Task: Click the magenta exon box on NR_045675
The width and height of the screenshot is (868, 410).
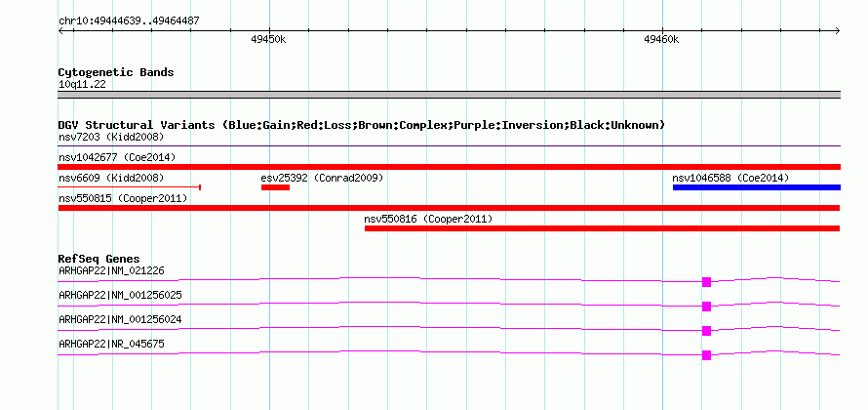Action: pos(706,355)
